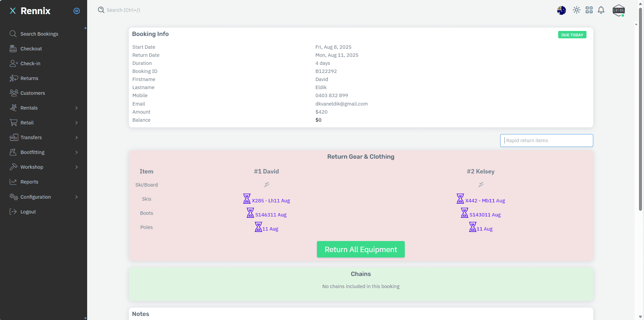The height and width of the screenshot is (320, 644).
Task: Toggle the sidebar pin circle icon
Action: tap(77, 11)
